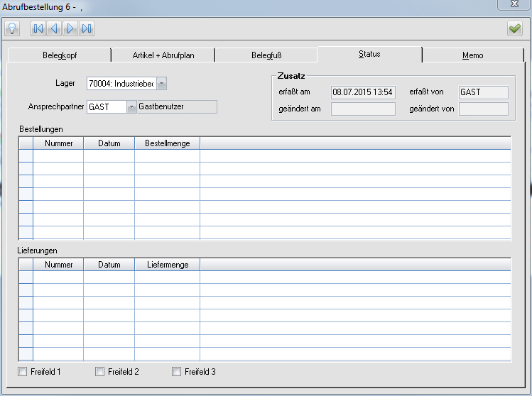Go to the previous record
532x396 pixels.
[x=54, y=28]
